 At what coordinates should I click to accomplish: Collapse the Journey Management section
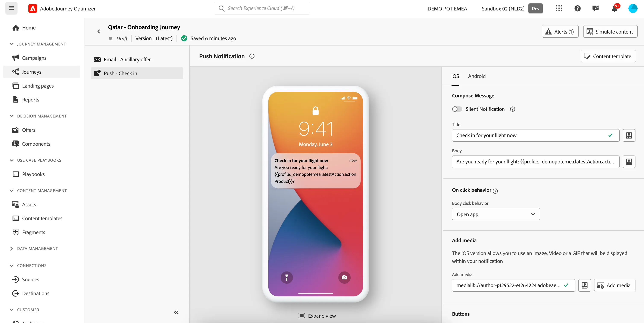pyautogui.click(x=12, y=44)
